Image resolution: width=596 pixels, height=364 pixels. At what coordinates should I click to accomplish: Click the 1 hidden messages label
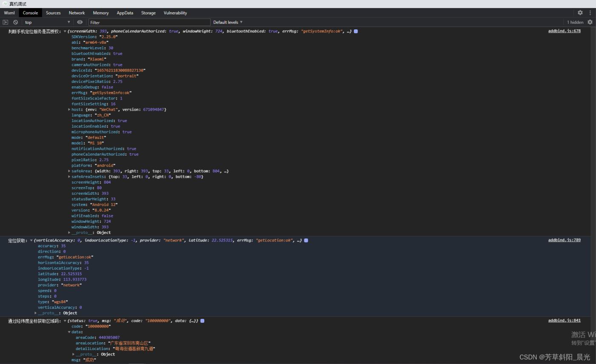click(x=575, y=22)
